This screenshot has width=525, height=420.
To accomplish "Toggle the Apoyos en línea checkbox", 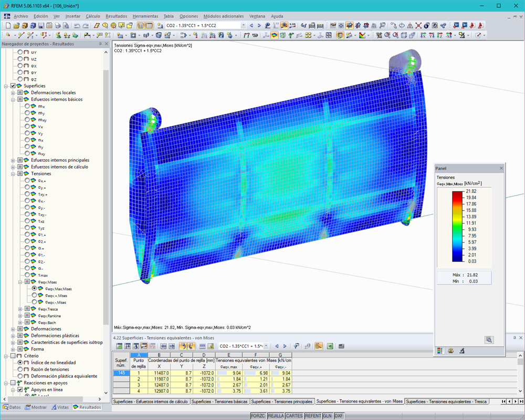I will click(x=20, y=390).
